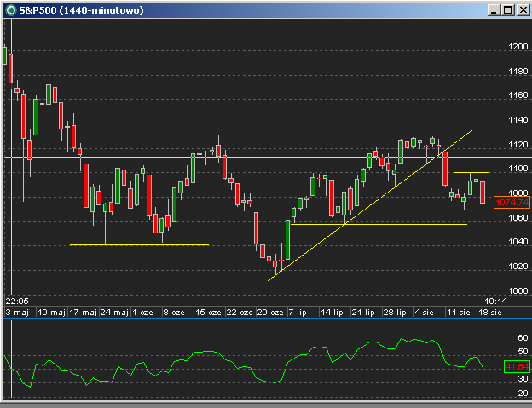
Task: Select the 1 cze date marker
Action: (x=142, y=313)
